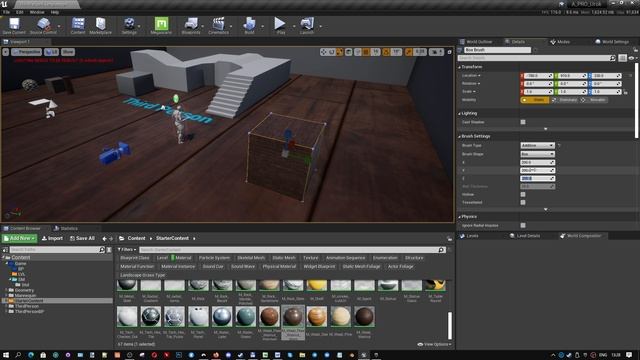Screen dimensions: 640x360
Task: Click the magnifier in Search Details field
Action: [x=612, y=58]
